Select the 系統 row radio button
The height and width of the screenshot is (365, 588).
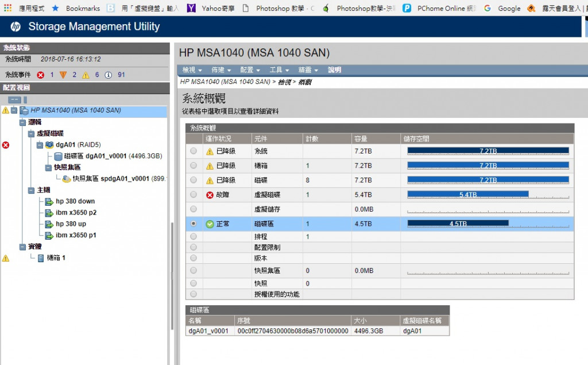194,151
